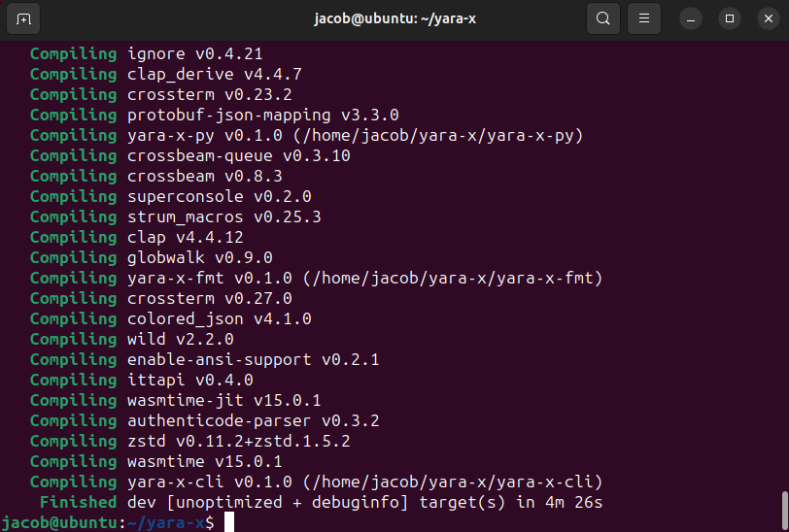Open a new terminal tab
This screenshot has height=532, width=789.
23,18
